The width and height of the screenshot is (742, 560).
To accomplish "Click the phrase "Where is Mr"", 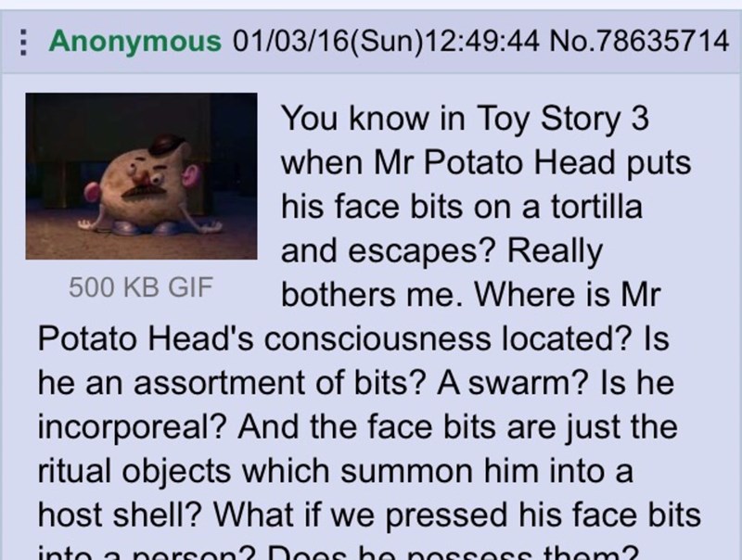I will [x=567, y=295].
